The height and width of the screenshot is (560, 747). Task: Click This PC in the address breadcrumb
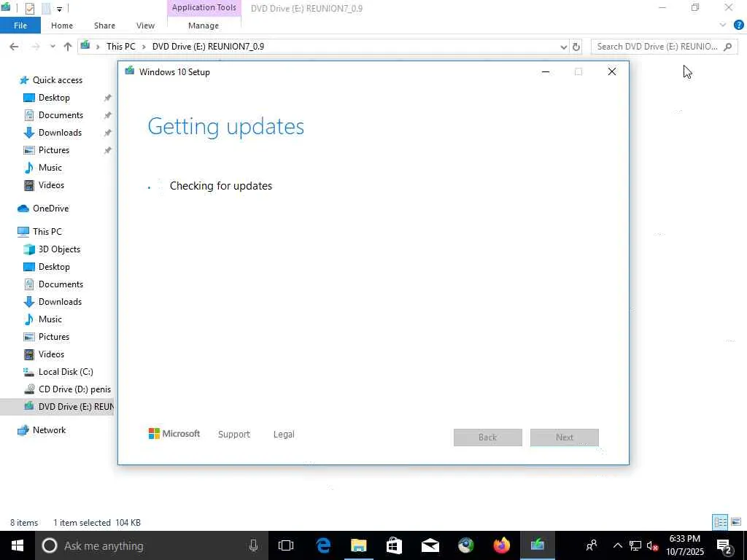click(120, 47)
